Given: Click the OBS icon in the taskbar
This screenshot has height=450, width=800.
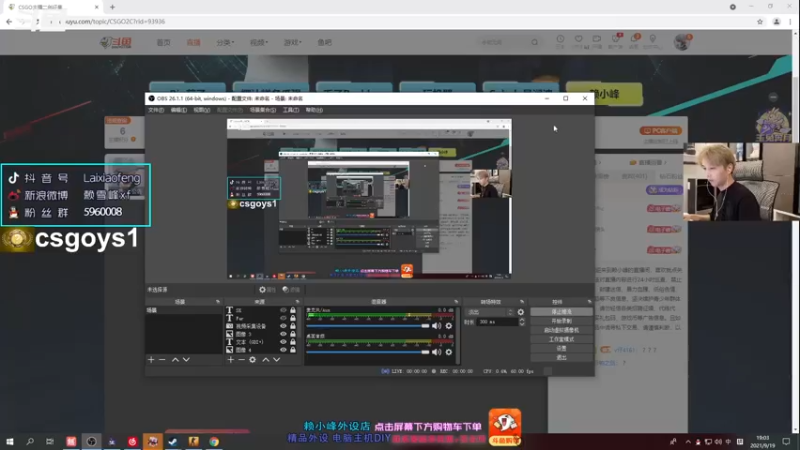Looking at the screenshot, I should coord(91,442).
